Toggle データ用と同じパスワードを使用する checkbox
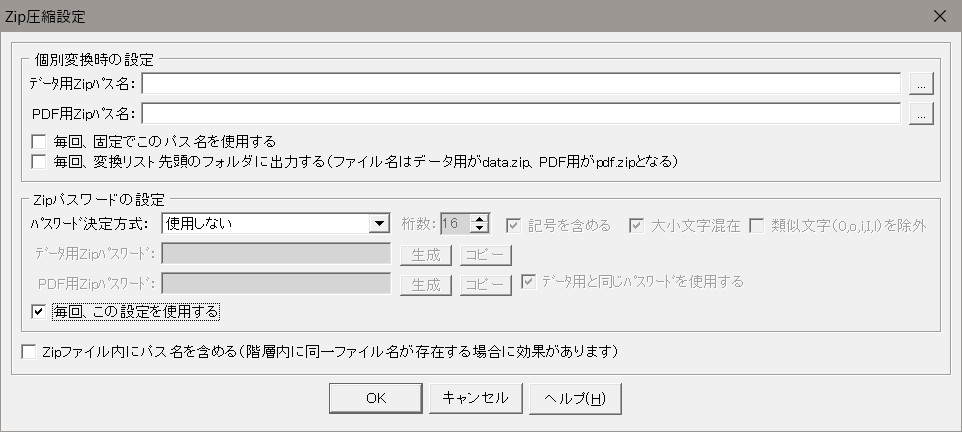The height and width of the screenshot is (432, 962). [x=527, y=281]
